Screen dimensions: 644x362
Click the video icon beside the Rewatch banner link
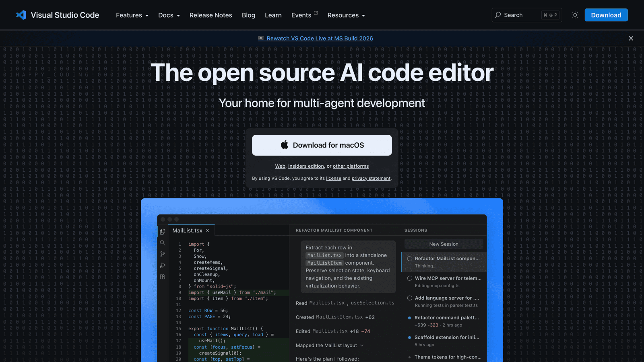261,38
